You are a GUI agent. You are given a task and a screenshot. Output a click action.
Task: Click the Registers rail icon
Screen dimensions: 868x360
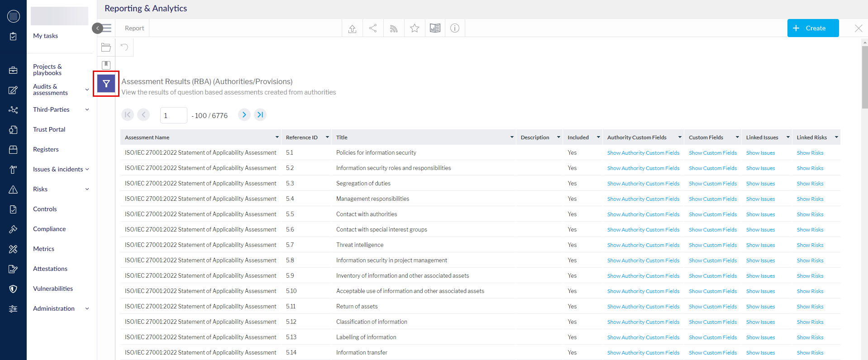coord(13,150)
